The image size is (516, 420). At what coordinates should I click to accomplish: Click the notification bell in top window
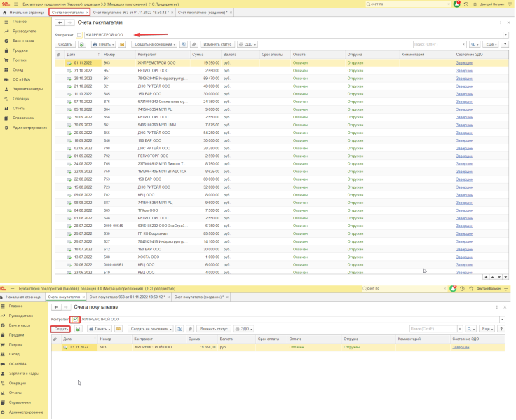(457, 4)
